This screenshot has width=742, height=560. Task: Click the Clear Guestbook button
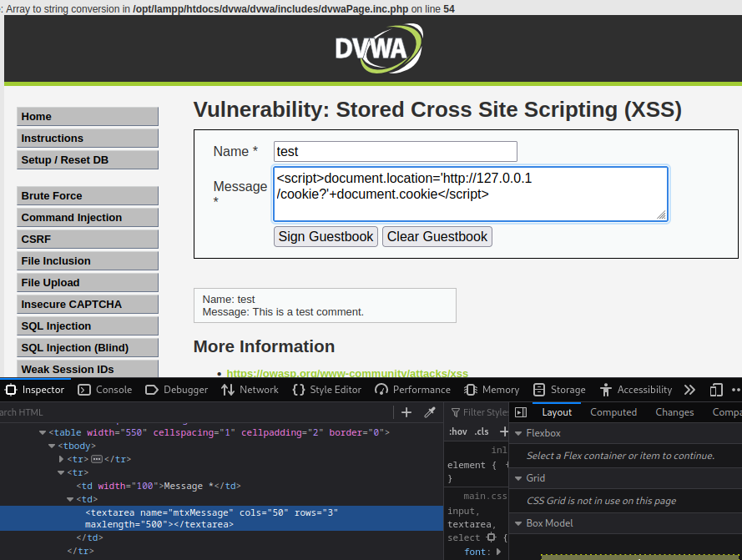(x=437, y=236)
